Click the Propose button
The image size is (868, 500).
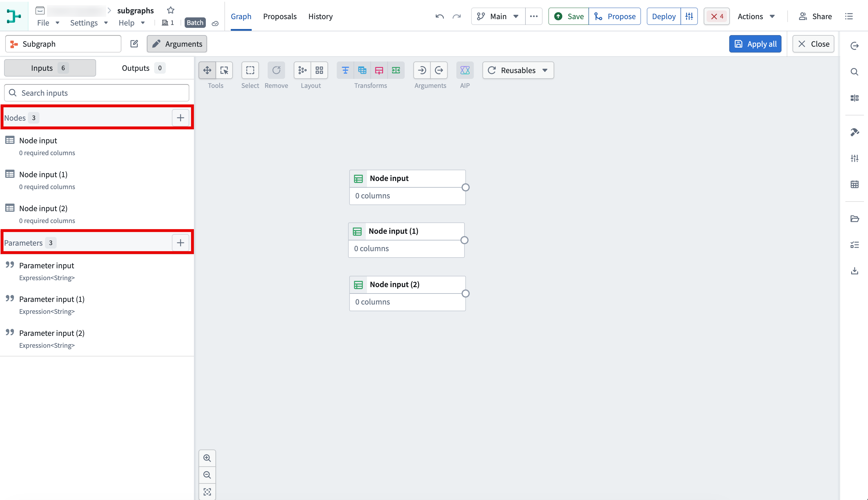point(614,17)
